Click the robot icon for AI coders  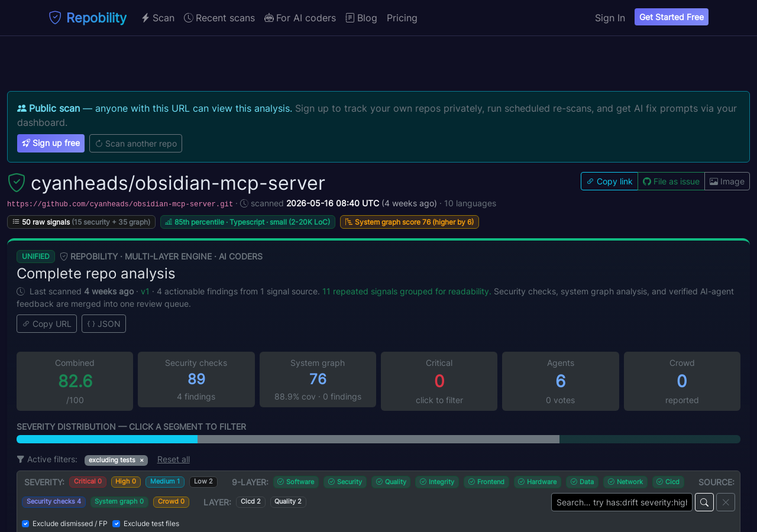tap(269, 18)
